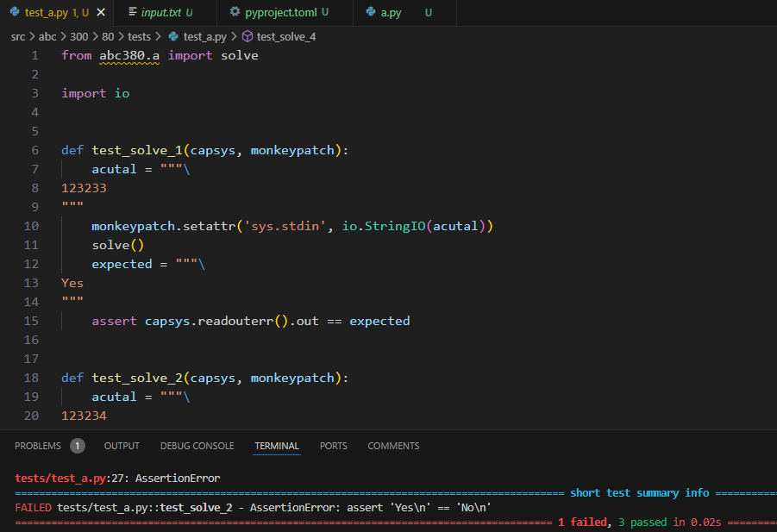The width and height of the screenshot is (777, 532).
Task: Open the 80 breadcrumb folder
Action: pyautogui.click(x=108, y=37)
